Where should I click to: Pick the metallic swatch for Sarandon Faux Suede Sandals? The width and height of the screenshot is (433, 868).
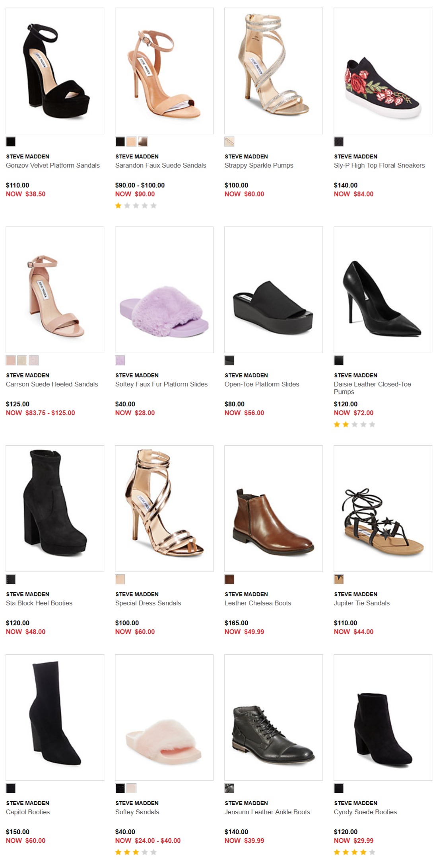point(143,142)
